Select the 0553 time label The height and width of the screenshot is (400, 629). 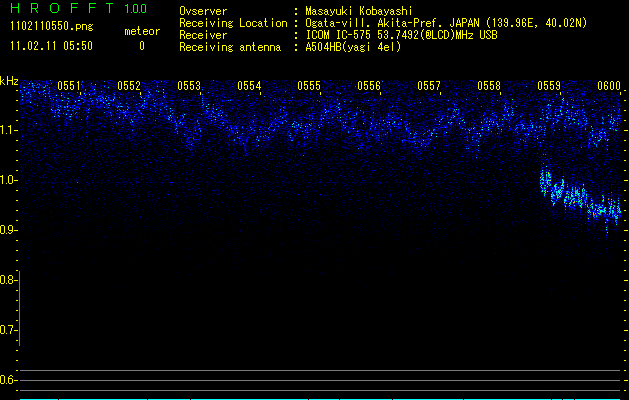click(189, 86)
